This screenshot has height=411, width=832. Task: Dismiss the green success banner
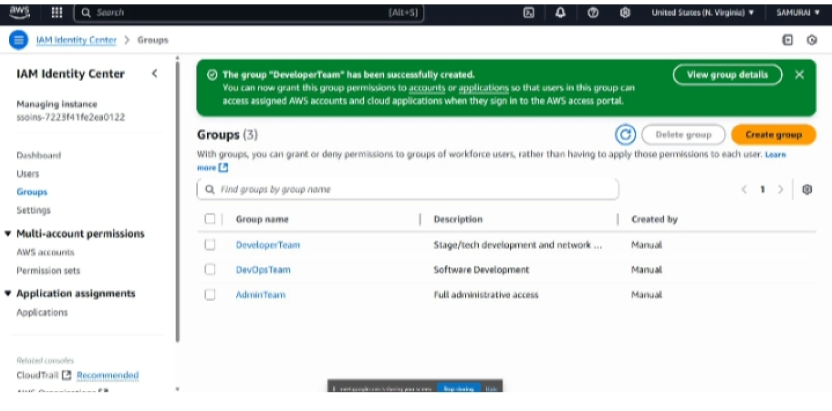[800, 75]
